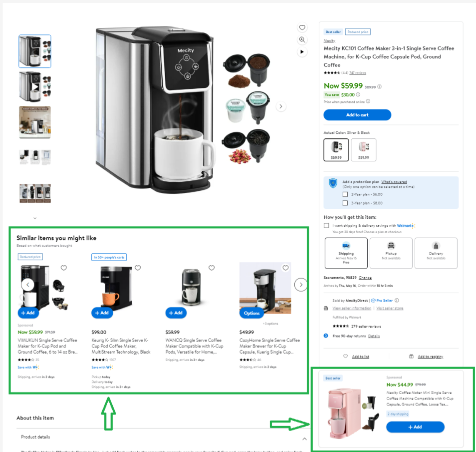Expand more thumbnails with down chevron
This screenshot has width=476, height=452.
click(35, 218)
